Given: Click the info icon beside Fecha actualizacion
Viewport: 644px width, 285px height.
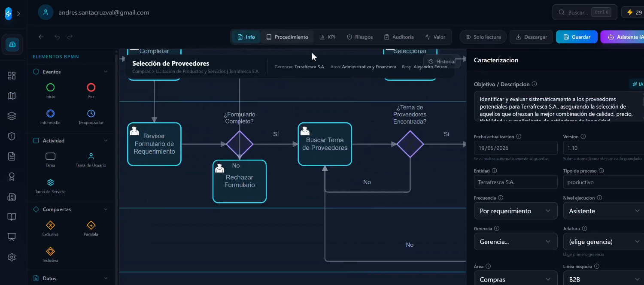Looking at the screenshot, I should (519, 136).
